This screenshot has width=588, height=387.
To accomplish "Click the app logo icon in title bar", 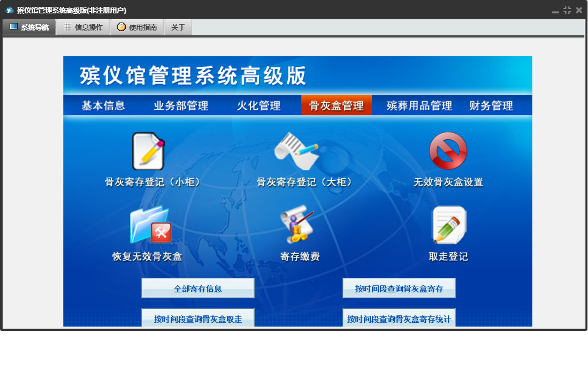I will point(9,10).
